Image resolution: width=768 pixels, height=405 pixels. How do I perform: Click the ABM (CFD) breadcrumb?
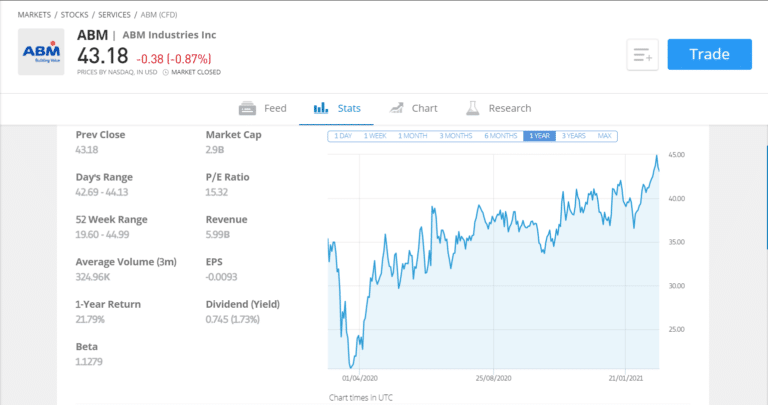[x=159, y=15]
